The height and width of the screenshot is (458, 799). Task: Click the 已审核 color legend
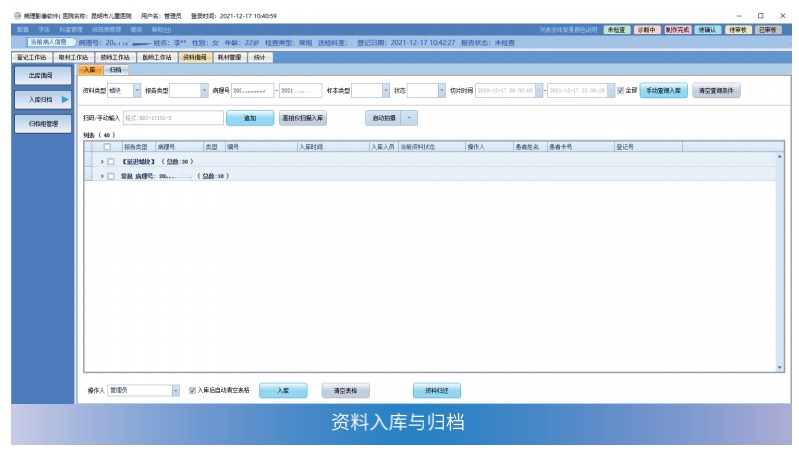(768, 30)
